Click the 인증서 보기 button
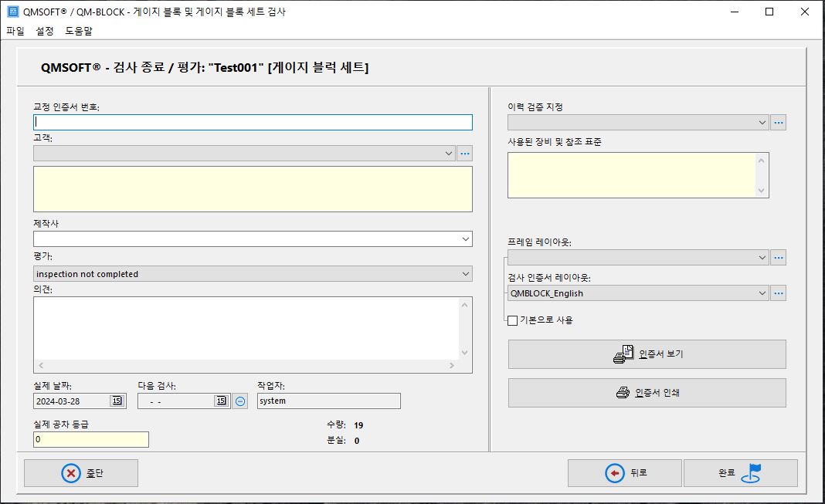The image size is (825, 504). tap(647, 354)
